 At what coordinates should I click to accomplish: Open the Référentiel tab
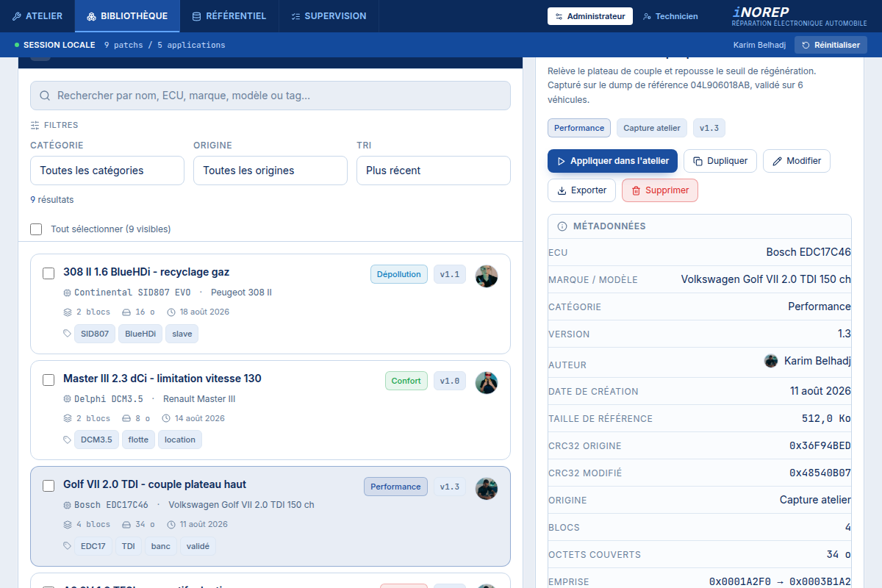229,16
